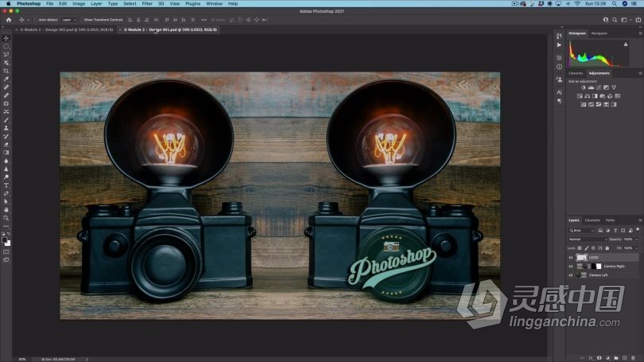This screenshot has height=362, width=644.
Task: Open the Actions panel play icon
Action: pos(559,45)
